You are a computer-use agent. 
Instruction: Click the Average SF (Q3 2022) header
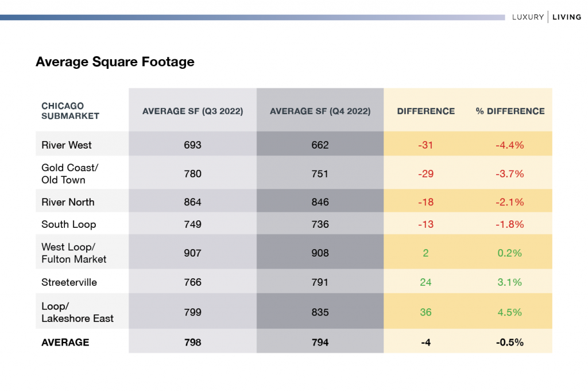(x=193, y=111)
